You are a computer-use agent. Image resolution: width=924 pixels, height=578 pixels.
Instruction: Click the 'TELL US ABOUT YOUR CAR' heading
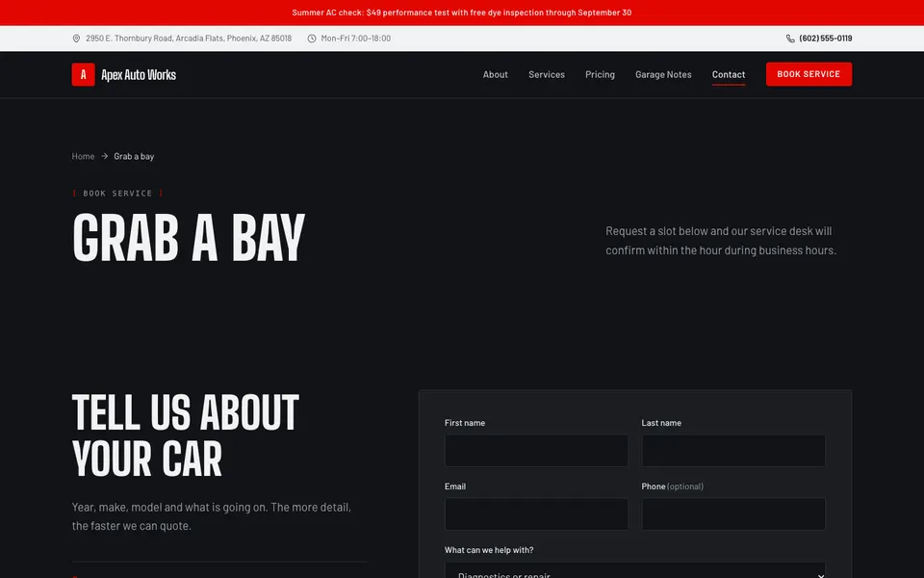[186, 435]
